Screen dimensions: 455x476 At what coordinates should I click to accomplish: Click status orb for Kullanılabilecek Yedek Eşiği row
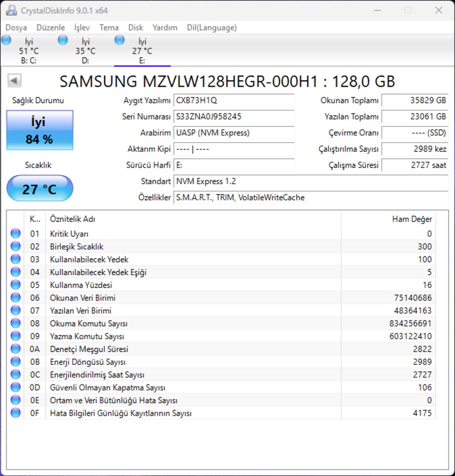click(x=15, y=271)
